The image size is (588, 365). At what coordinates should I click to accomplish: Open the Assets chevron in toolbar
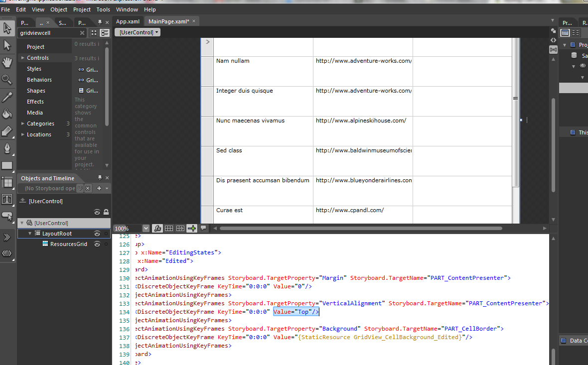(x=7, y=237)
